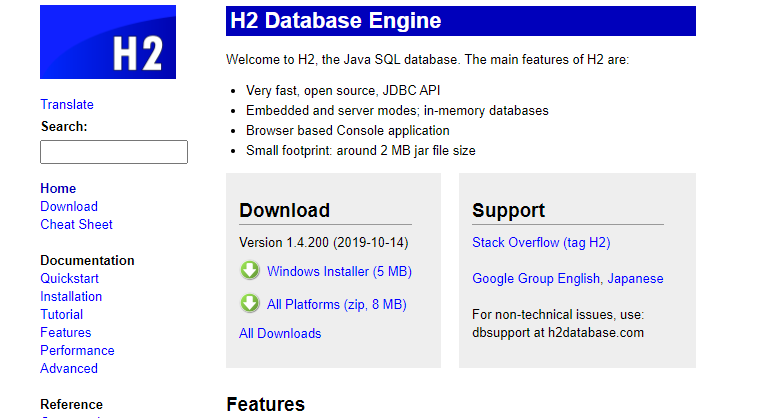Open the Cheat Sheet link
Screen dimensions: 763x418
(76, 224)
